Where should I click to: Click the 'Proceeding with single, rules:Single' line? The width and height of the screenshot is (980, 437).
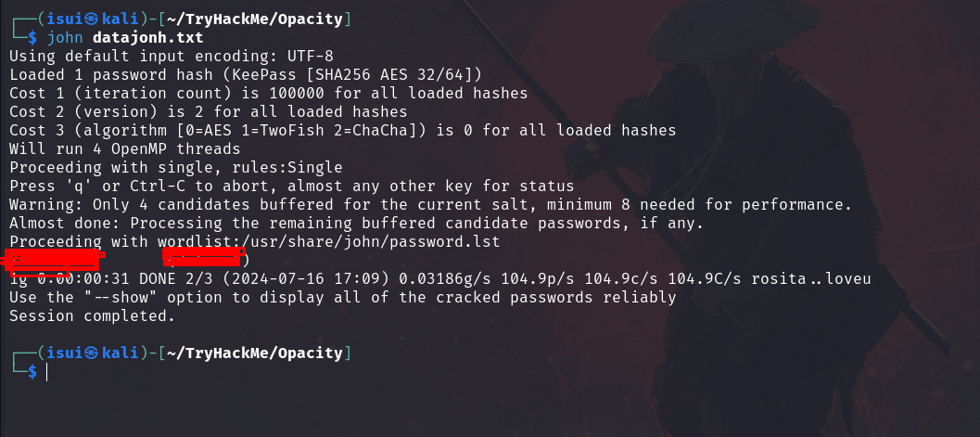[174, 167]
